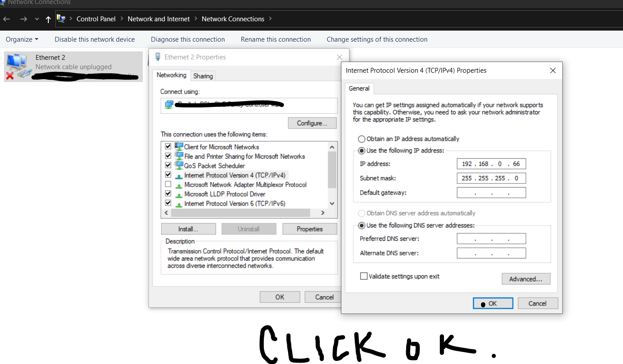Click the adapter icon under Connect using
This screenshot has height=364, width=623.
coord(169,105)
